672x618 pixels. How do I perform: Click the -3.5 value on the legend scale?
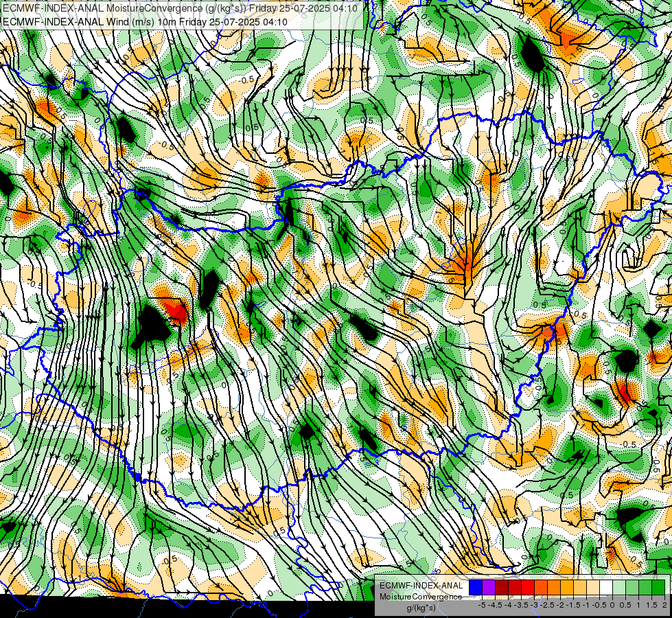(521, 605)
